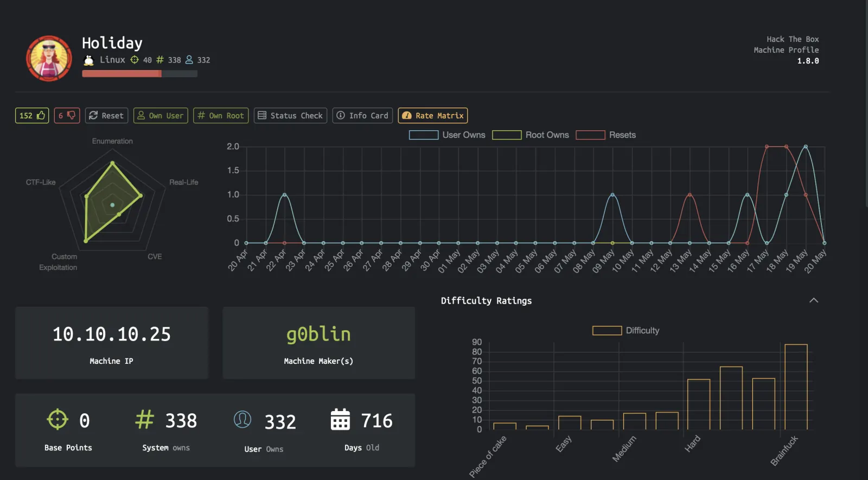Click the machine rating progress bar

click(140, 74)
